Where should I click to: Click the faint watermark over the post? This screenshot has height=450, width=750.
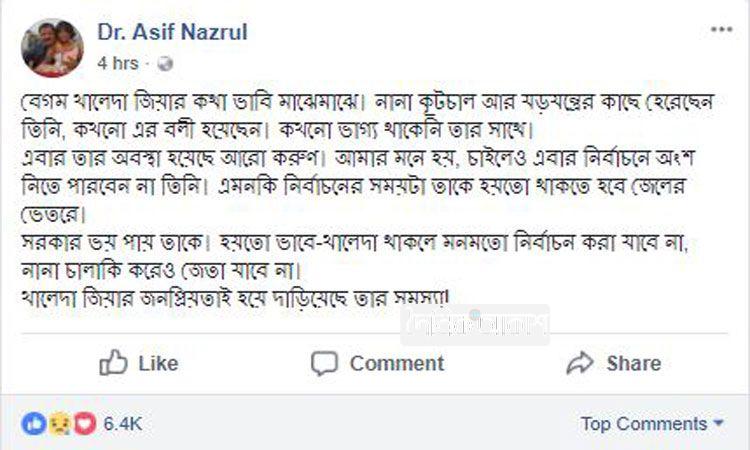pyautogui.click(x=475, y=325)
